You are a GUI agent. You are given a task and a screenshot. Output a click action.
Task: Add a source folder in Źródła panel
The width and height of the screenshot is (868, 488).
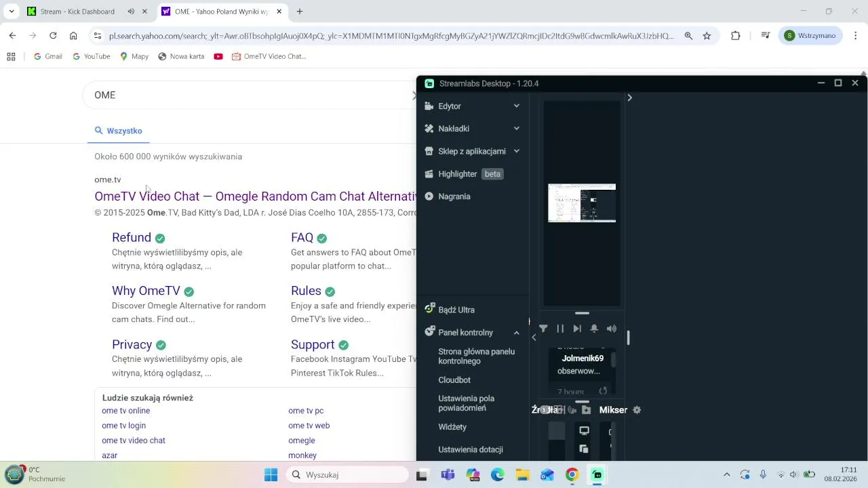point(587,410)
